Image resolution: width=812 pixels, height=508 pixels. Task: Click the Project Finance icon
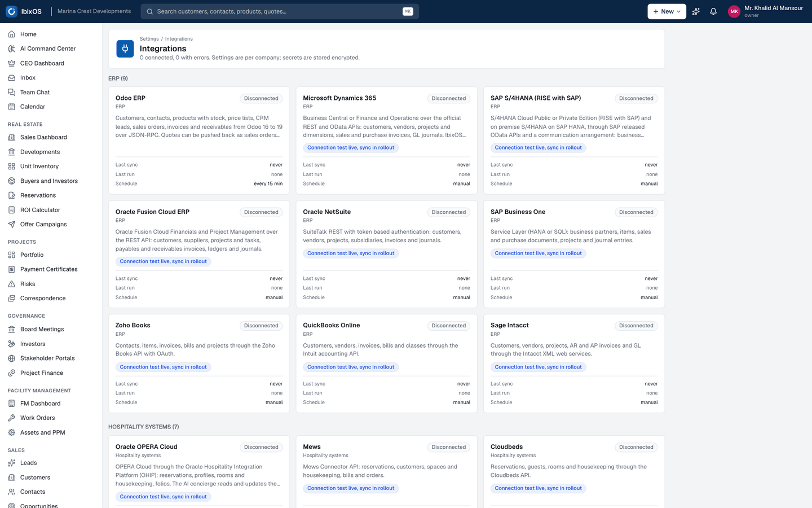pyautogui.click(x=11, y=373)
